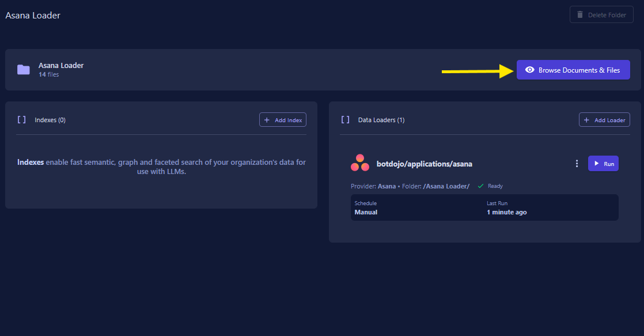This screenshot has width=644, height=336.
Task: Click the play icon inside Run button
Action: tap(596, 164)
